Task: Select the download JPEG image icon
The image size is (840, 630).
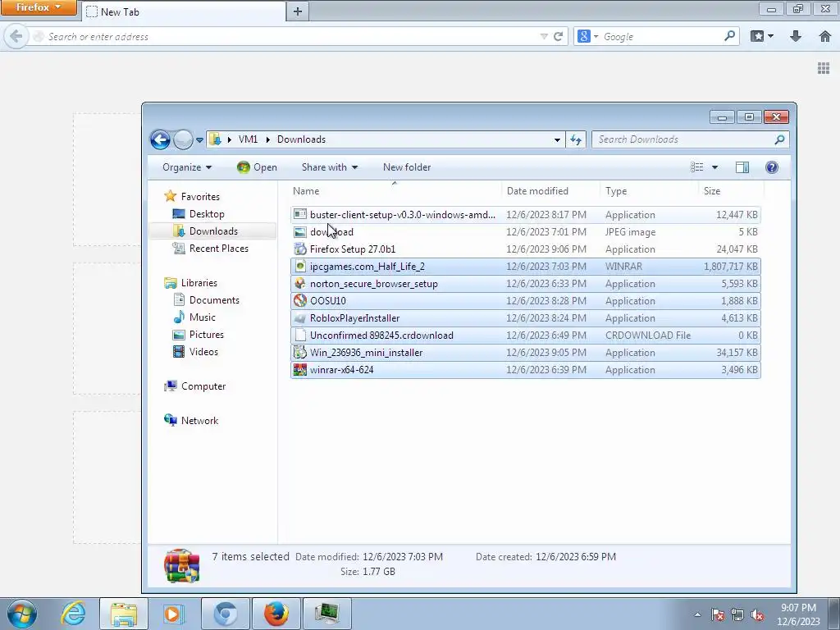Action: (300, 232)
